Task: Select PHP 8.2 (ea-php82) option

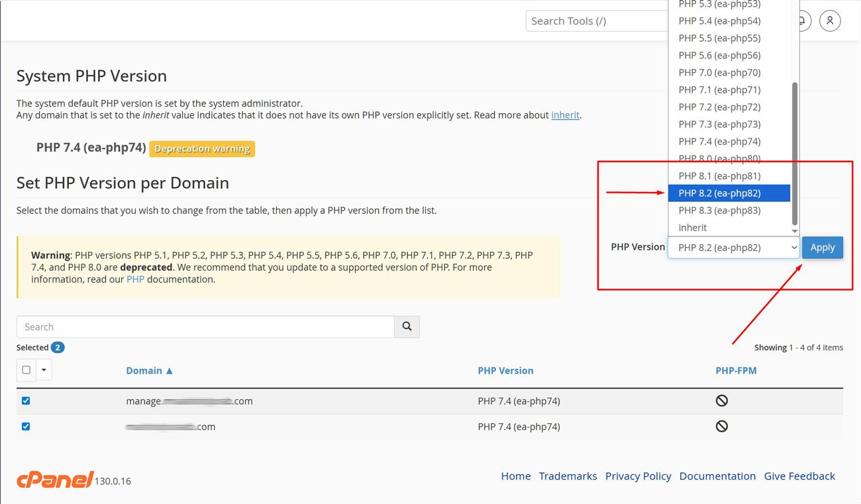Action: (x=729, y=193)
